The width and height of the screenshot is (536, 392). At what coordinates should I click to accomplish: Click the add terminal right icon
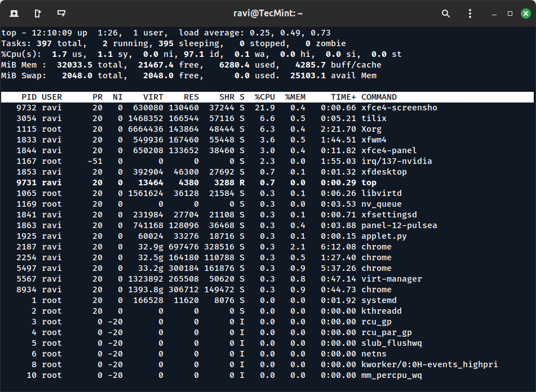tap(38, 14)
